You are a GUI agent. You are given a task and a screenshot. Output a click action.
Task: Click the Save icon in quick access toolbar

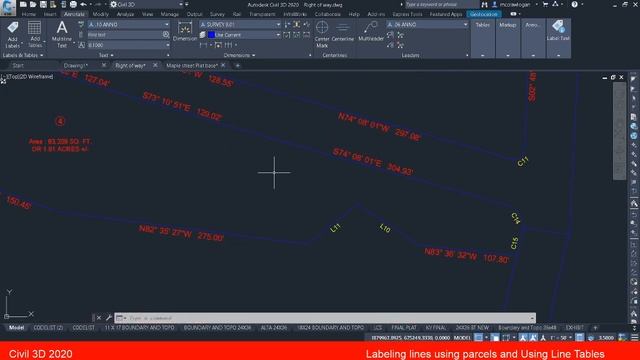click(43, 4)
